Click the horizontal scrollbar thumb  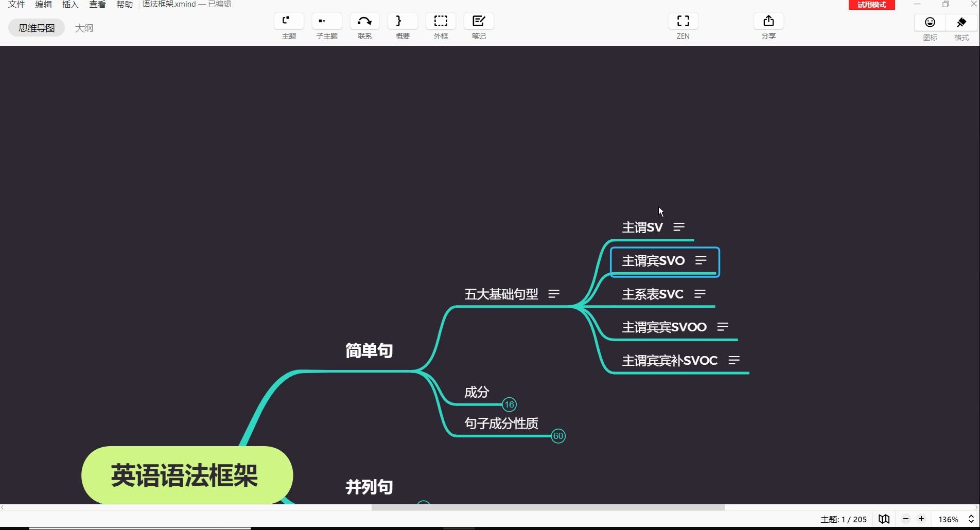[548, 507]
